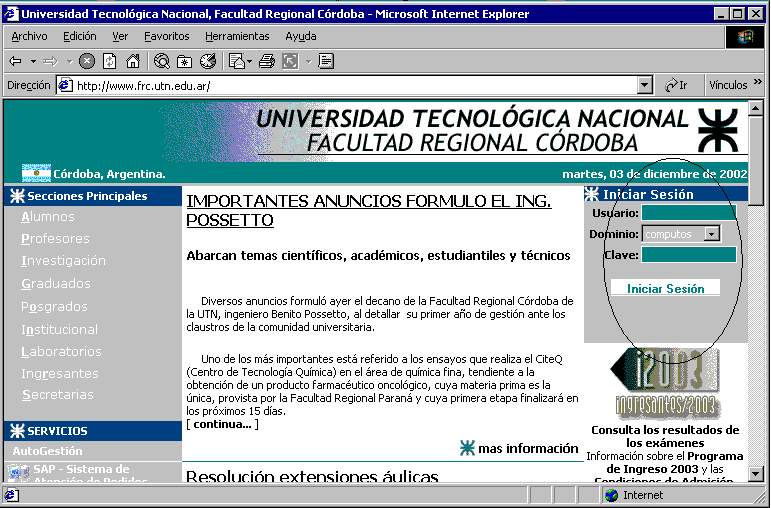Open the Herramientas menu
The width and height of the screenshot is (771, 508).
coord(237,36)
